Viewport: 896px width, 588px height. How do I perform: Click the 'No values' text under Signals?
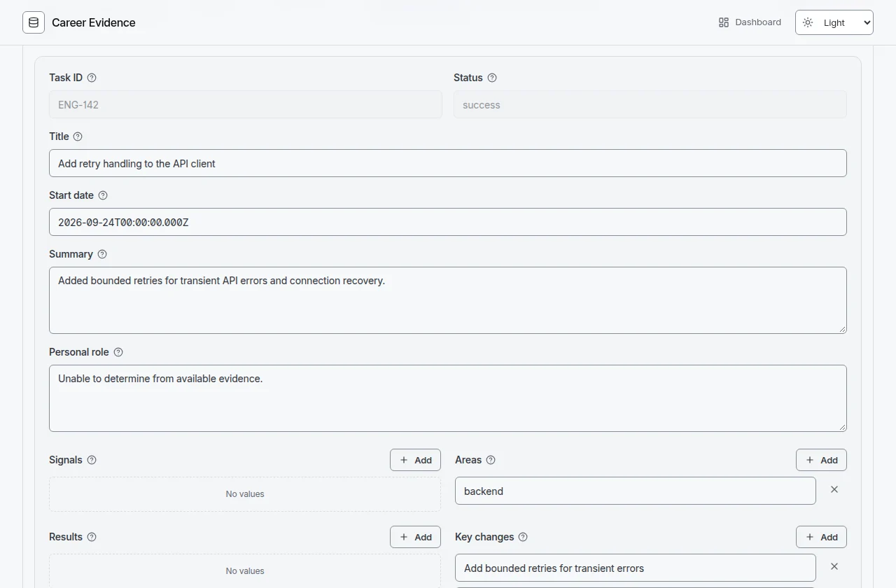[x=245, y=494]
